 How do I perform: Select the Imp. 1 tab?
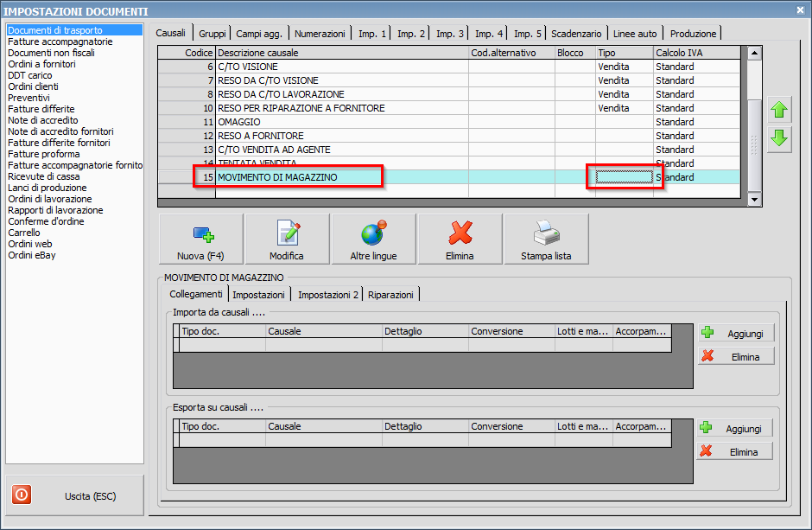(x=371, y=34)
